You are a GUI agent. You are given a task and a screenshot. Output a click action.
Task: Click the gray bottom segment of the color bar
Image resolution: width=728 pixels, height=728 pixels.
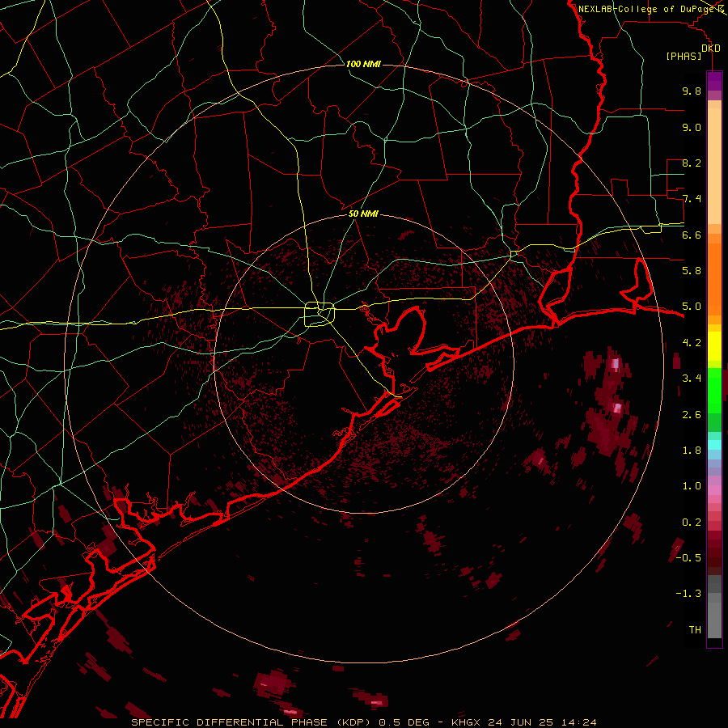pos(714,617)
